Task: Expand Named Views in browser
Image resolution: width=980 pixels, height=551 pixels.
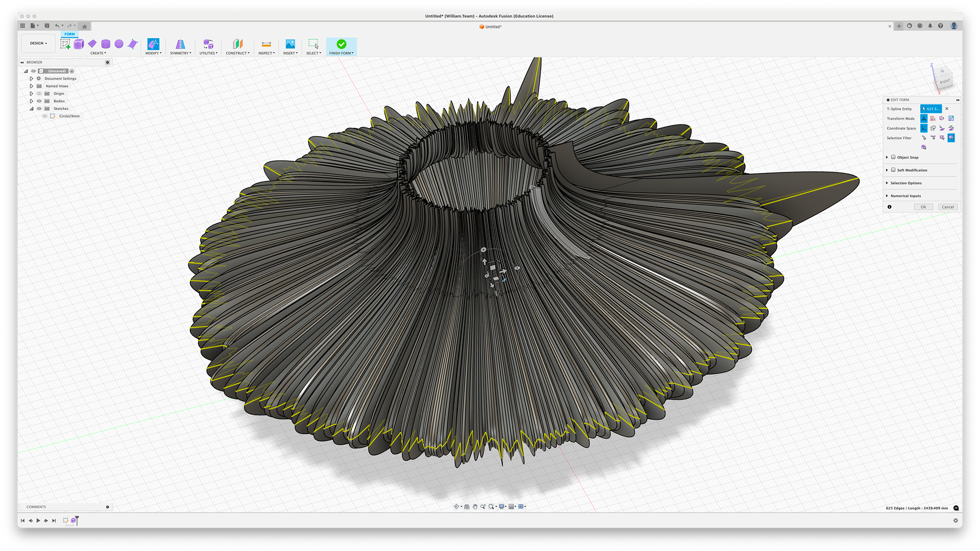Action: click(x=32, y=86)
